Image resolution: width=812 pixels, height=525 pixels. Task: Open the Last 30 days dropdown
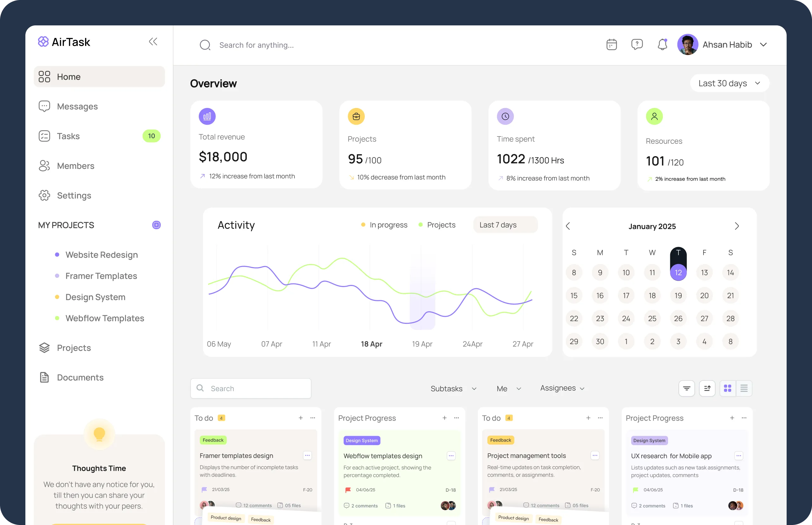730,83
